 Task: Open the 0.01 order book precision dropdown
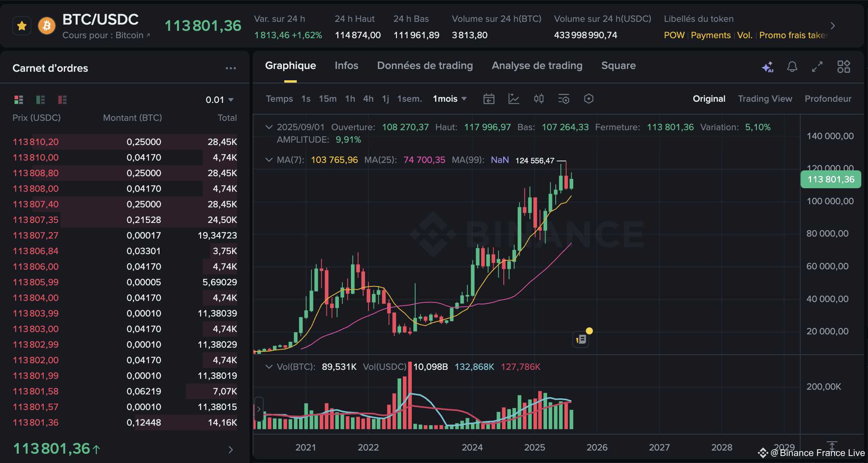coord(220,99)
